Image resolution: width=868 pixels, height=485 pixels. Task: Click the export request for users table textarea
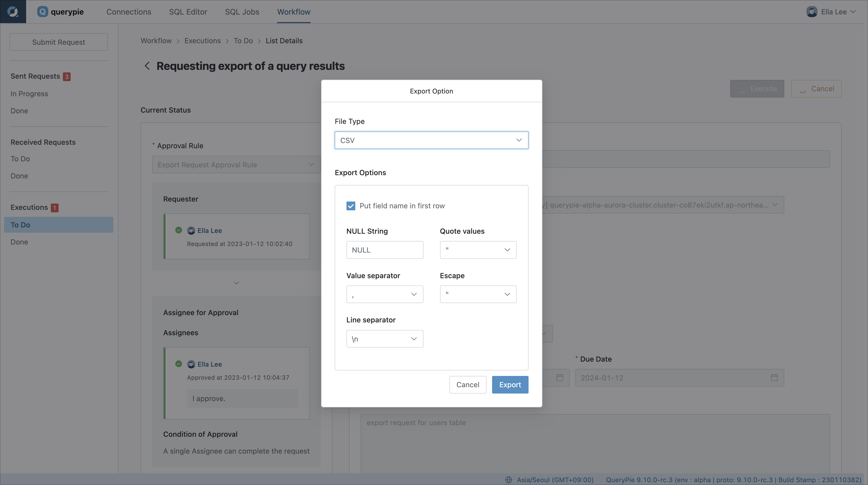(x=595, y=444)
